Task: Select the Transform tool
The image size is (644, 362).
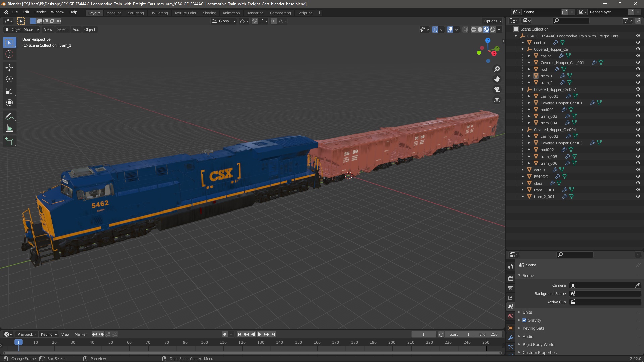Action: click(x=9, y=103)
